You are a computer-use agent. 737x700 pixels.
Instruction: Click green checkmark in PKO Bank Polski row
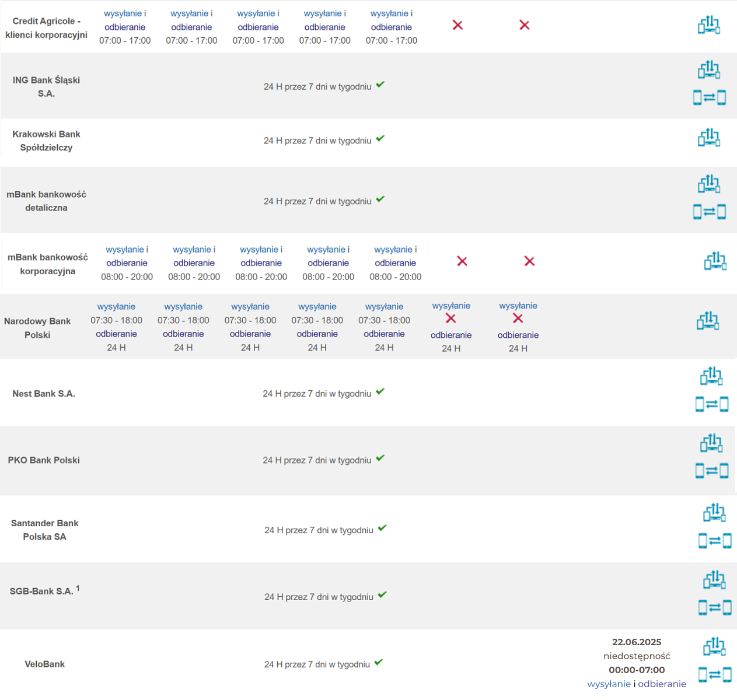(380, 459)
